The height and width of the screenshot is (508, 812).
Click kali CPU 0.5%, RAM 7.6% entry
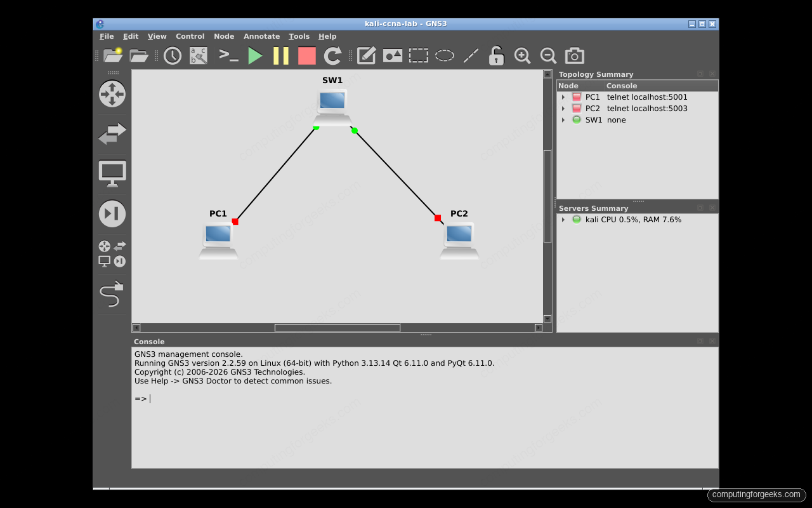click(633, 220)
